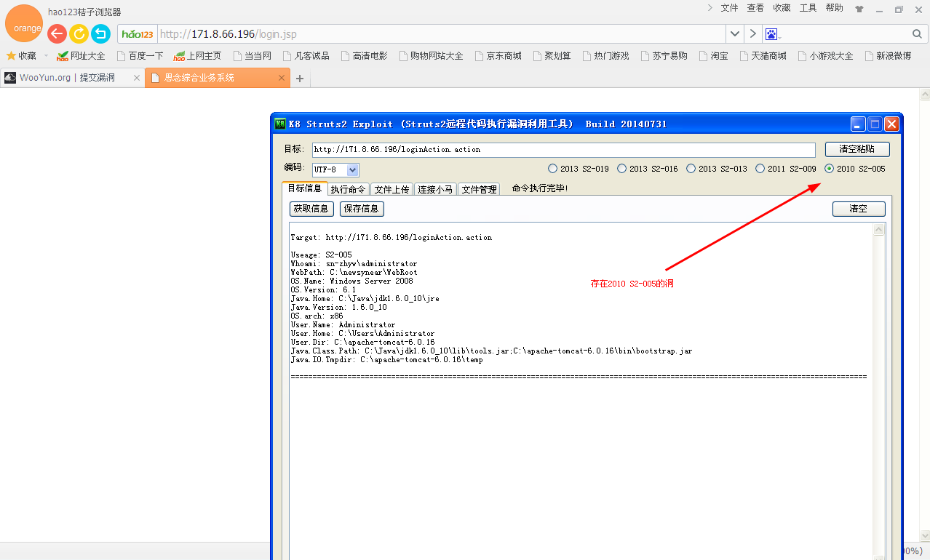This screenshot has height=560, width=930.
Task: Switch to the 思念综合业务系统 tab
Action: click(x=218, y=78)
